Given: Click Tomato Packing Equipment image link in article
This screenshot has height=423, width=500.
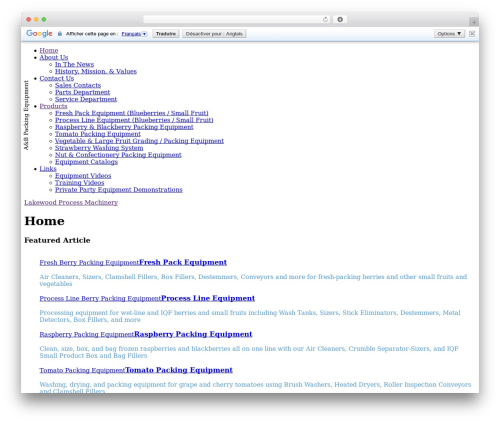Looking at the screenshot, I should tap(82, 370).
